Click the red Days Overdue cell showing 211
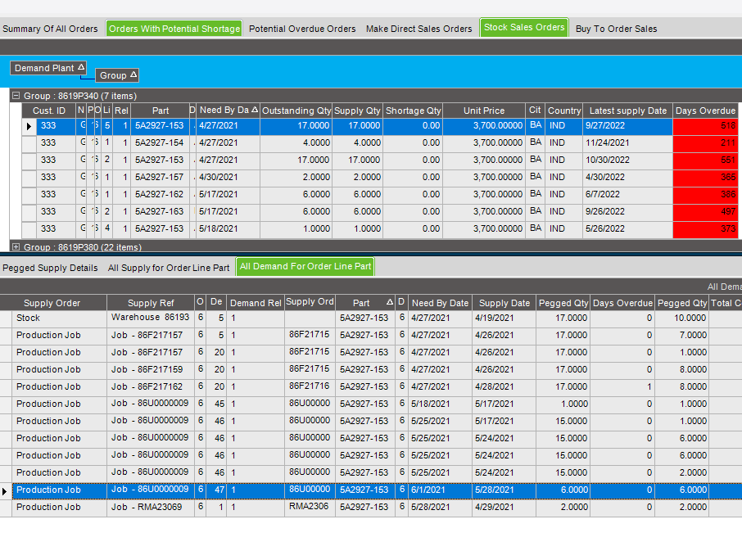The image size is (742, 560). tap(705, 142)
